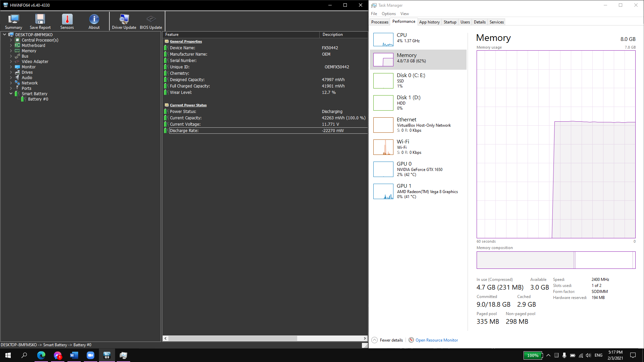The width and height of the screenshot is (644, 362).
Task: Select the Ports tree item
Action: click(x=26, y=88)
